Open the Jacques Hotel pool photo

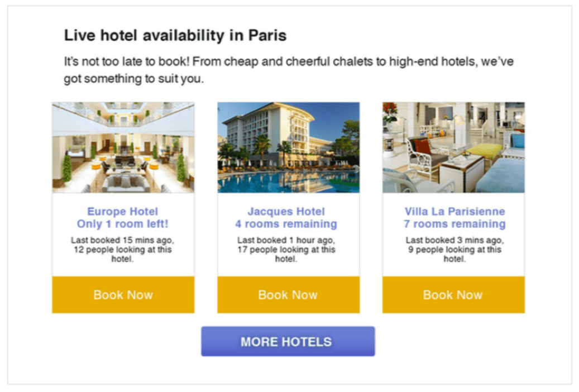tap(288, 147)
